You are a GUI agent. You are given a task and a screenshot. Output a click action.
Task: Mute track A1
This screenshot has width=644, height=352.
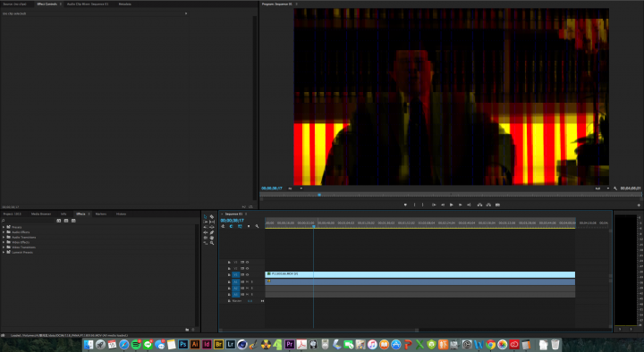click(x=247, y=281)
